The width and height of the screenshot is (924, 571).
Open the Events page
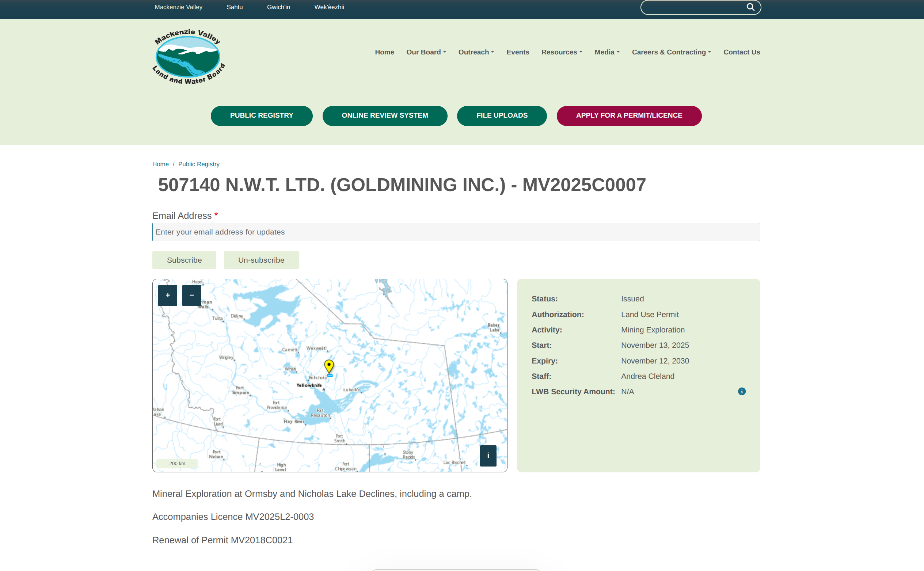coord(518,52)
